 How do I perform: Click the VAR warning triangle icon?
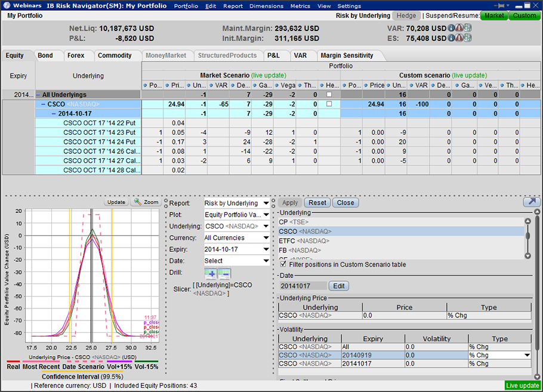(459, 28)
